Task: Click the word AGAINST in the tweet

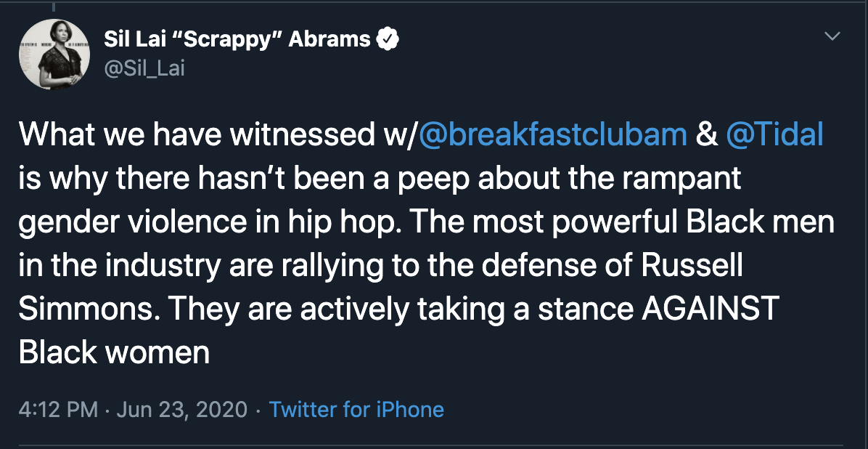Action: coord(710,309)
